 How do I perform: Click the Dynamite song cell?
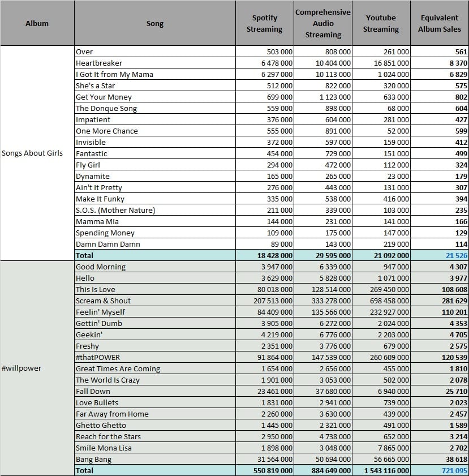pyautogui.click(x=154, y=176)
